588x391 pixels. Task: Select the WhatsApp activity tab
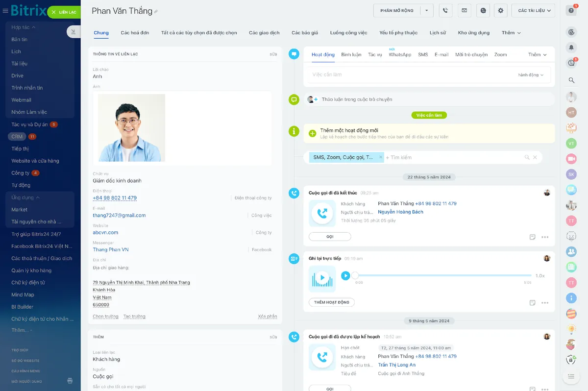[x=400, y=55]
